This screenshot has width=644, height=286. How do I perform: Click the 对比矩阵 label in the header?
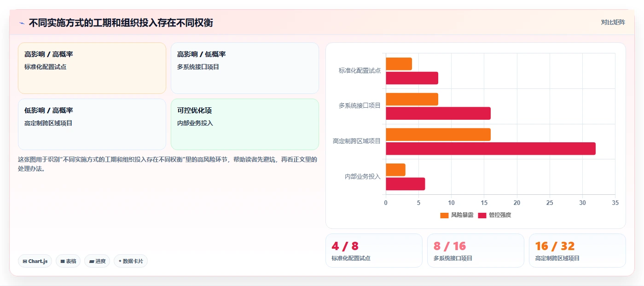tap(613, 22)
